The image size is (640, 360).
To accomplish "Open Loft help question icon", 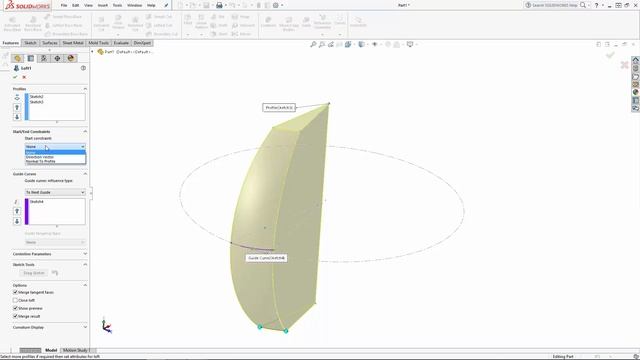I will coord(83,68).
